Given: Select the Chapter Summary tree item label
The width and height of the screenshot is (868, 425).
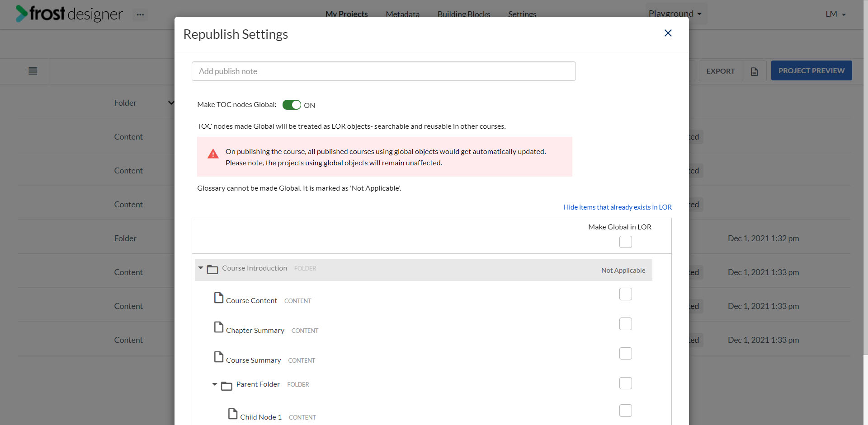Looking at the screenshot, I should 255,331.
